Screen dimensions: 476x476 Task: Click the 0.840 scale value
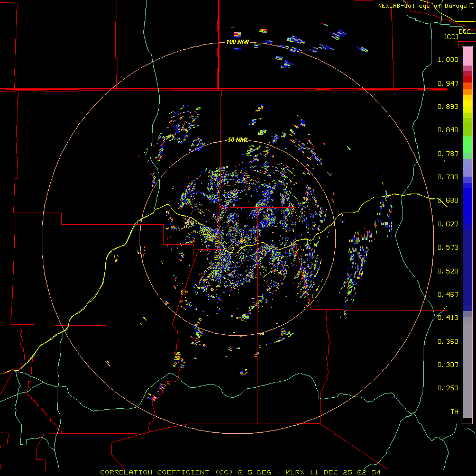coord(448,130)
